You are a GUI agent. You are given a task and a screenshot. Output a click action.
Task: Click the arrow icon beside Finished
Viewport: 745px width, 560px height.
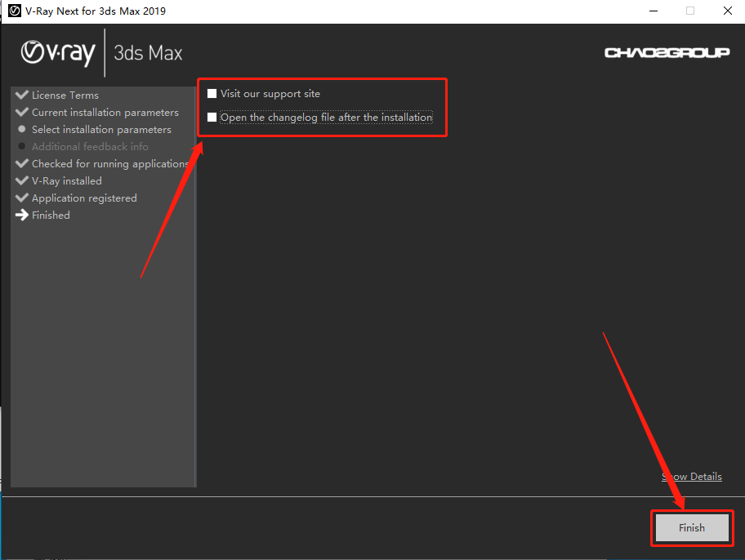22,216
